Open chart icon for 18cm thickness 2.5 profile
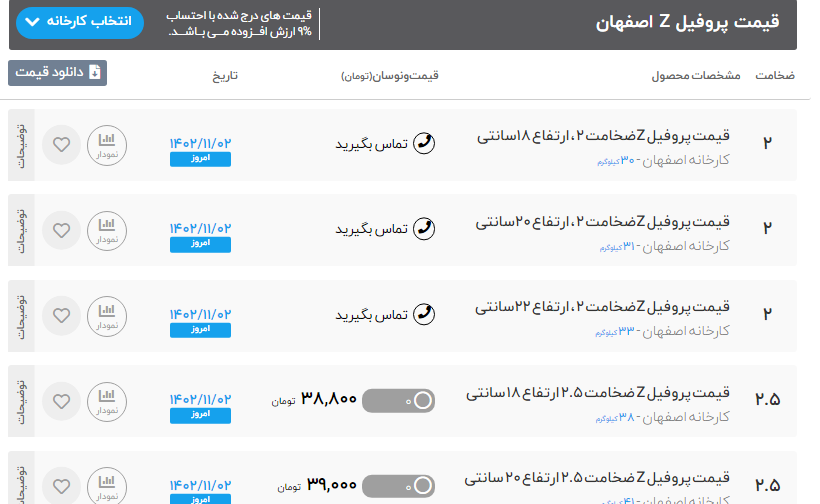The height and width of the screenshot is (504, 820). [106, 402]
